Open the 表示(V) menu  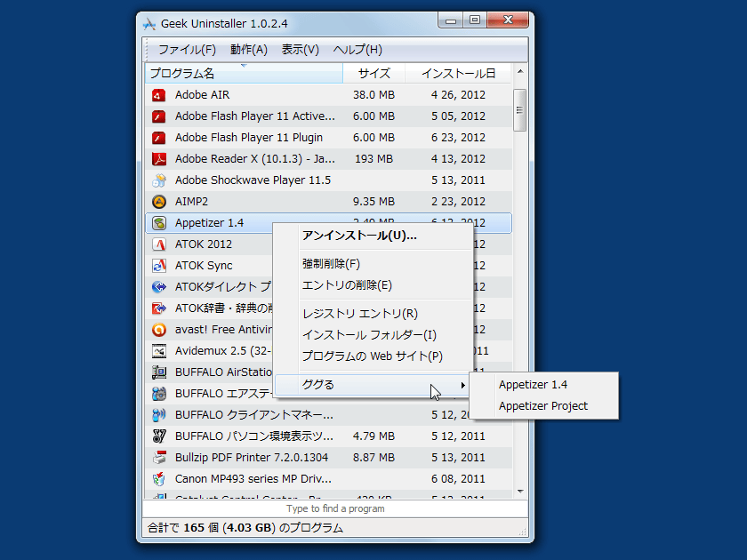(x=301, y=50)
